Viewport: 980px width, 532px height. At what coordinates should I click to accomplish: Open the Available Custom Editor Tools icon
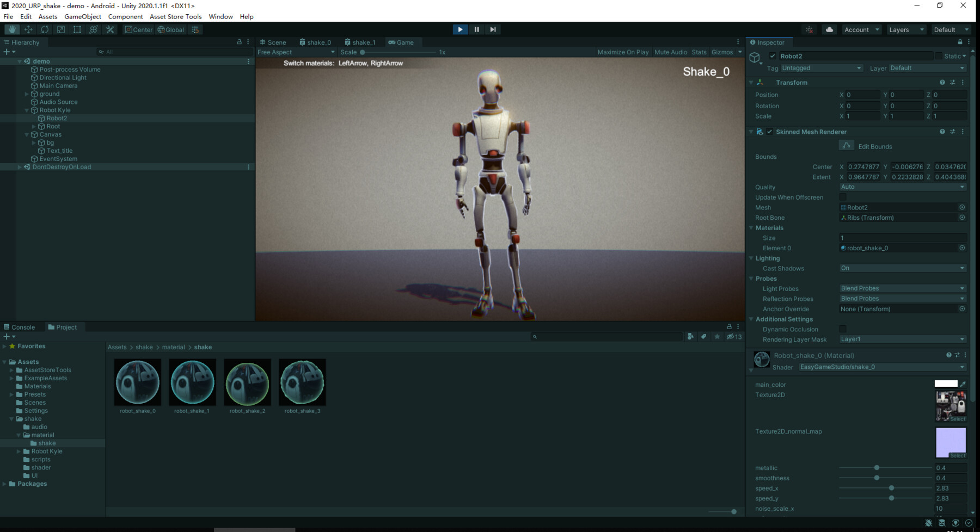(x=110, y=29)
